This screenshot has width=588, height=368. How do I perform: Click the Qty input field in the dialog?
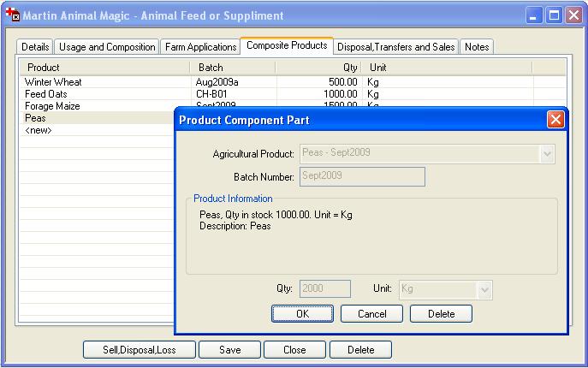(324, 289)
